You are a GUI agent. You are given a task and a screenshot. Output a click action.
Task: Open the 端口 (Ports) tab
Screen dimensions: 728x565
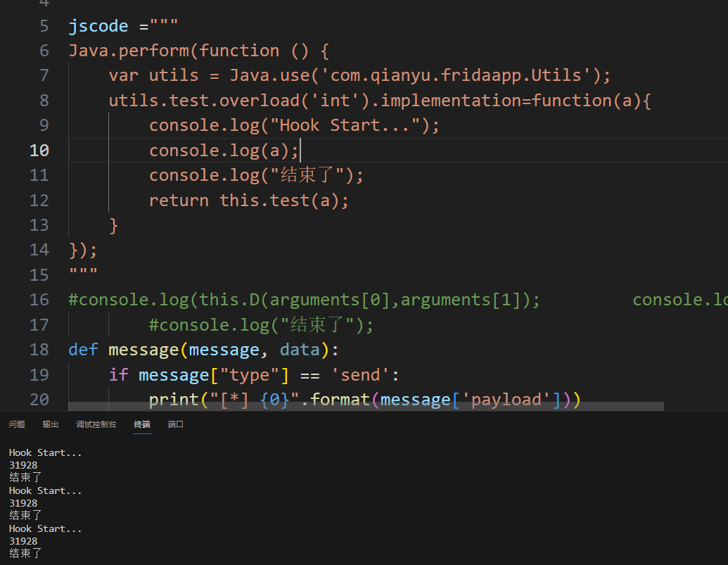pyautogui.click(x=176, y=424)
